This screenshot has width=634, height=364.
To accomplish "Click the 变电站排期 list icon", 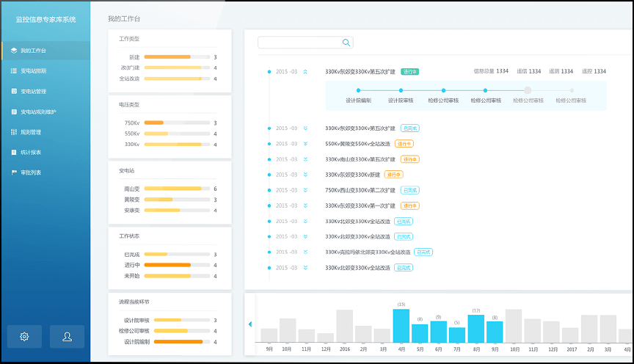I will pyautogui.click(x=14, y=71).
